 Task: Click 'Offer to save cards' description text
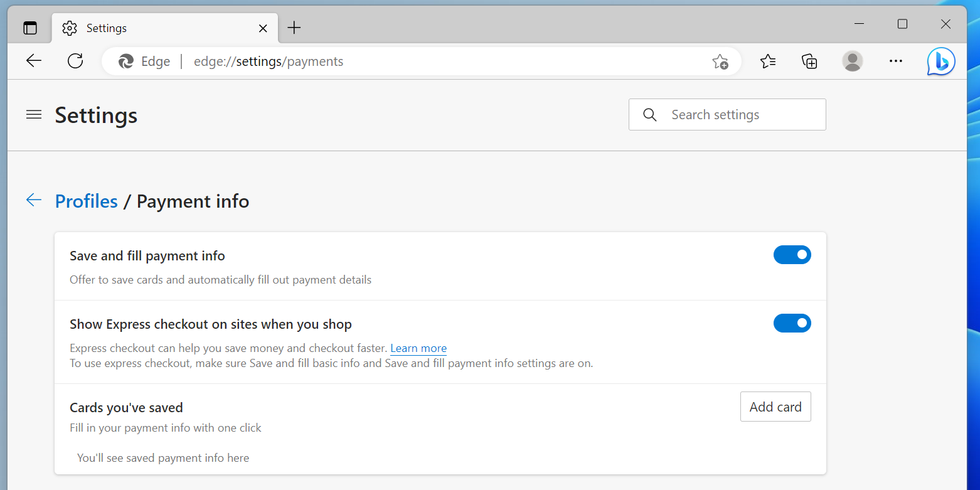221,280
